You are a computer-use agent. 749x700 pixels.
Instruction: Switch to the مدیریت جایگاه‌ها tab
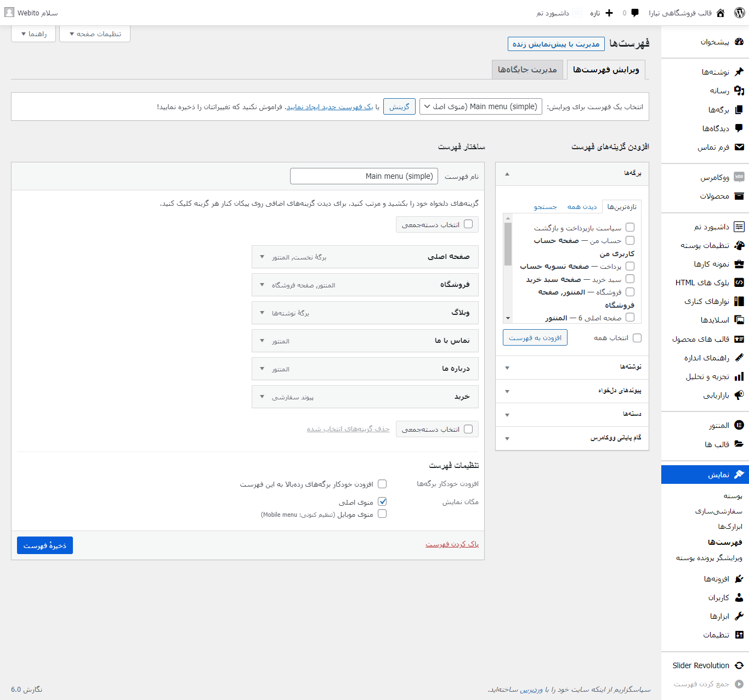coord(527,70)
